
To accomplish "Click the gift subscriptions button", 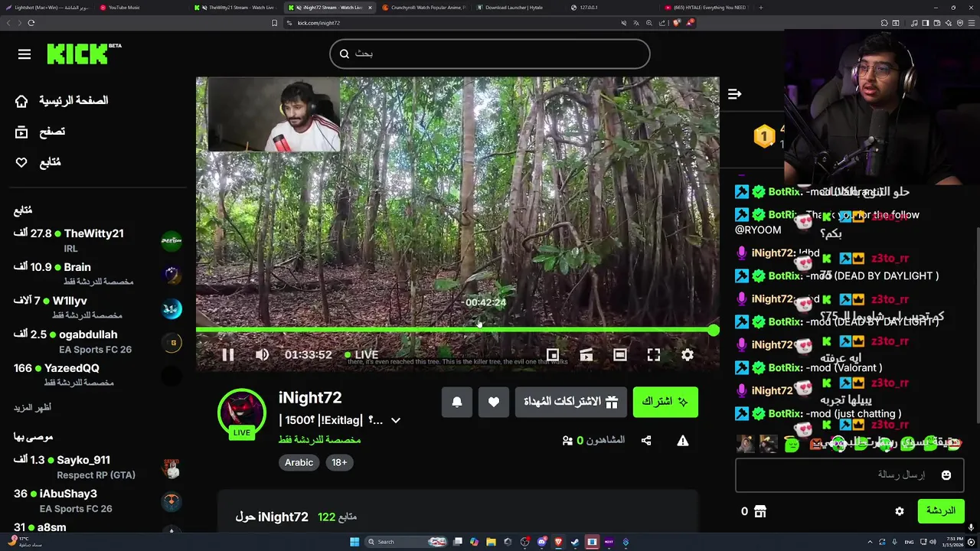I will (570, 402).
